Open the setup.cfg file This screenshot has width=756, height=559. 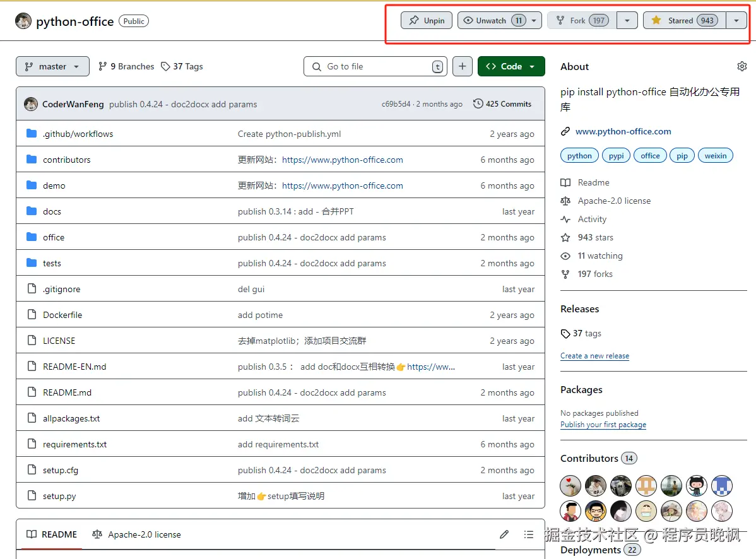61,470
